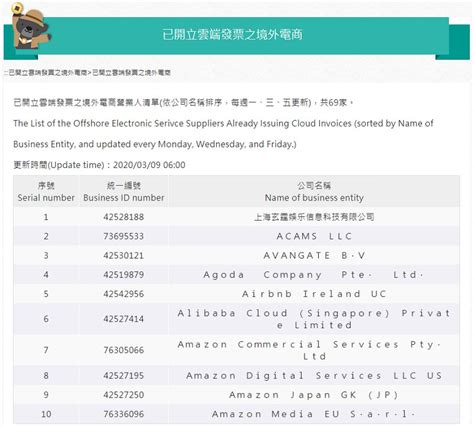Click the Business ID number column header
The width and height of the screenshot is (474, 427).
click(x=124, y=192)
